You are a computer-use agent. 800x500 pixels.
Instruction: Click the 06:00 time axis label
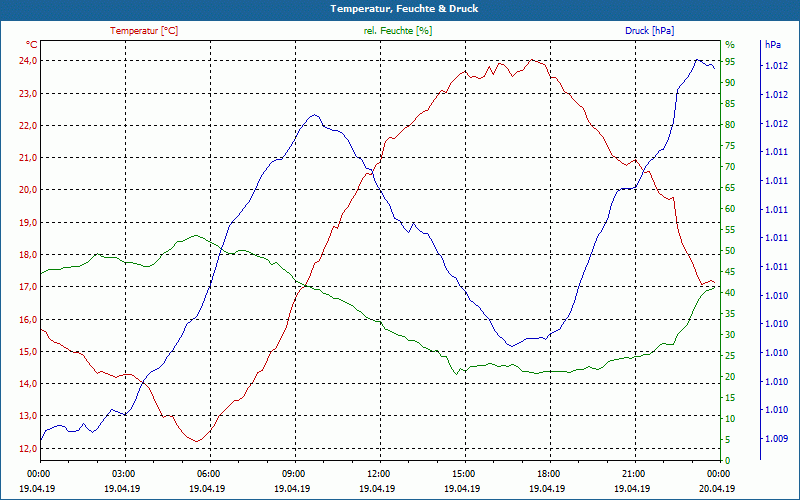(x=208, y=473)
